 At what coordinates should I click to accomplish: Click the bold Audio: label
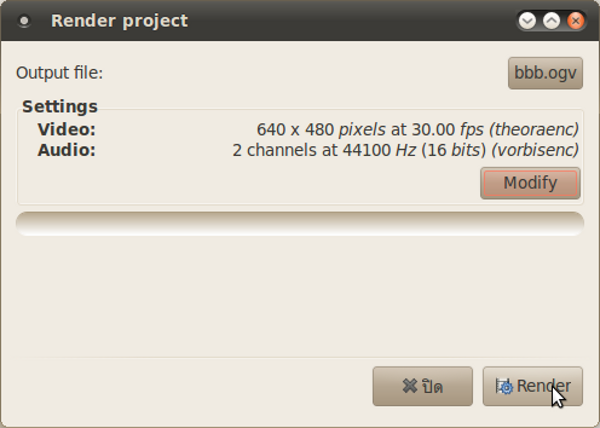pos(67,150)
